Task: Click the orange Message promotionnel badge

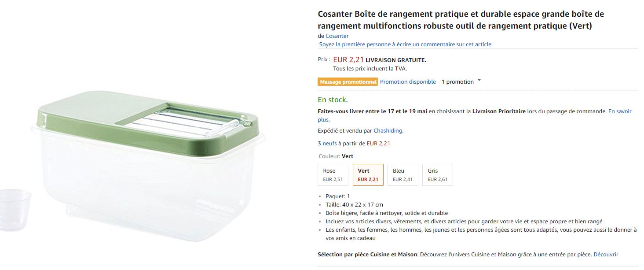Action: [x=348, y=82]
